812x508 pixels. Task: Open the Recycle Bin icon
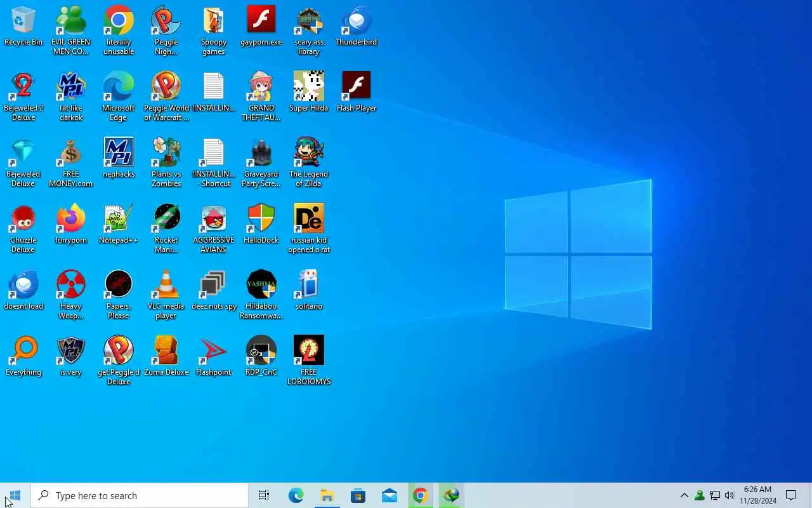coord(23,27)
